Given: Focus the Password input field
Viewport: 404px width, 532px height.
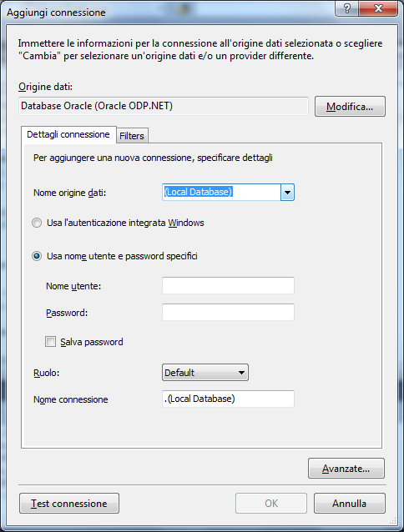Looking at the screenshot, I should tap(228, 312).
